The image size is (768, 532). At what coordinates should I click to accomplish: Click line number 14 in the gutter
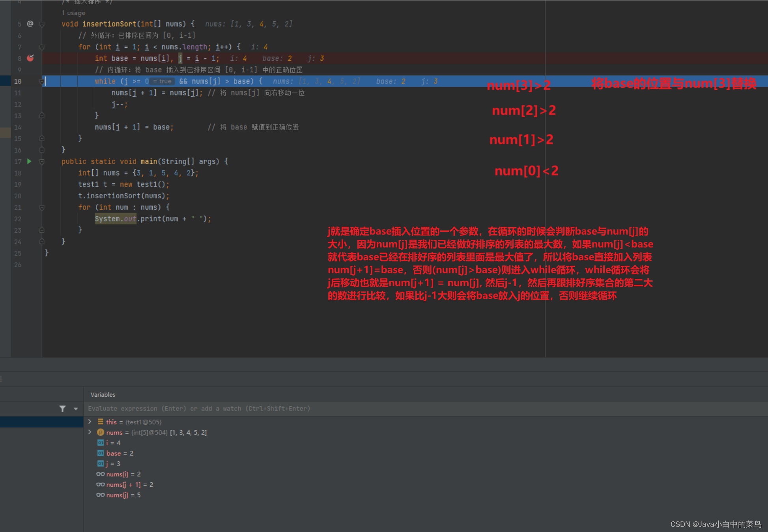(18, 127)
